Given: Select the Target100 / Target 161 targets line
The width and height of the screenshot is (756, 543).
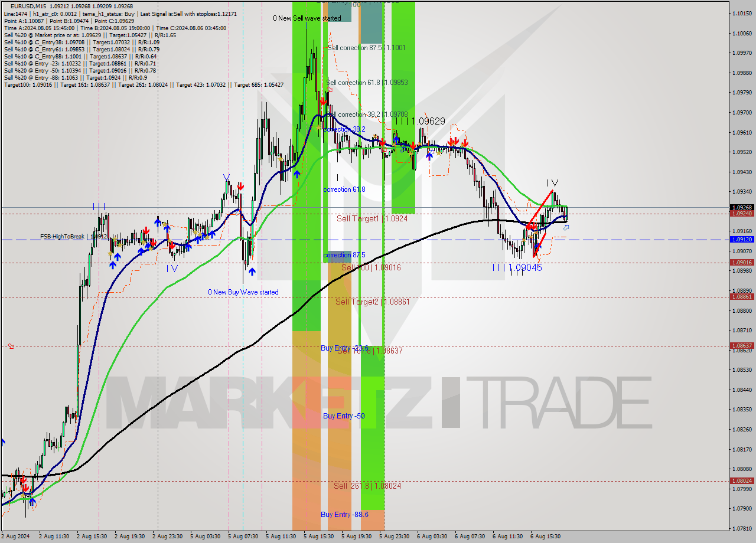Looking at the screenshot, I should point(144,84).
